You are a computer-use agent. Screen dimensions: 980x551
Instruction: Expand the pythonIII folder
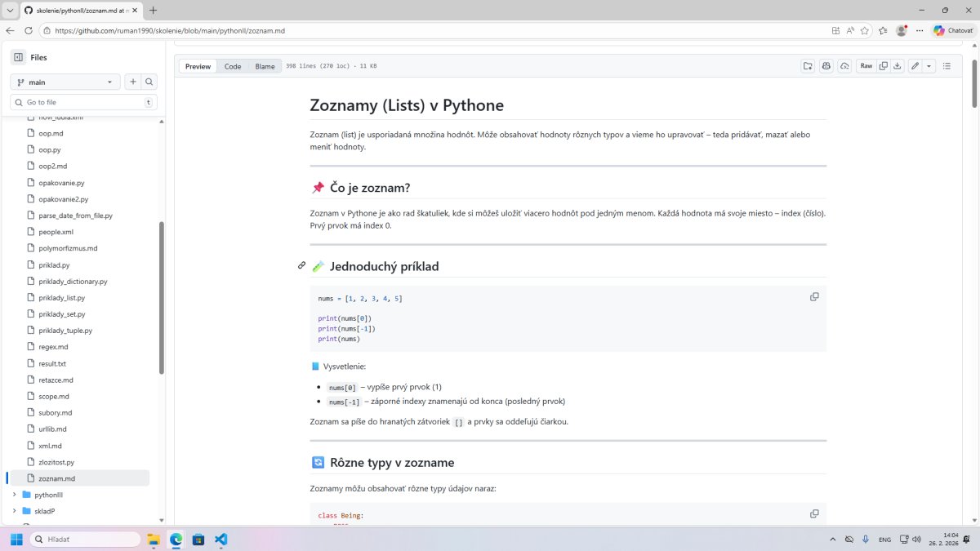tap(14, 495)
